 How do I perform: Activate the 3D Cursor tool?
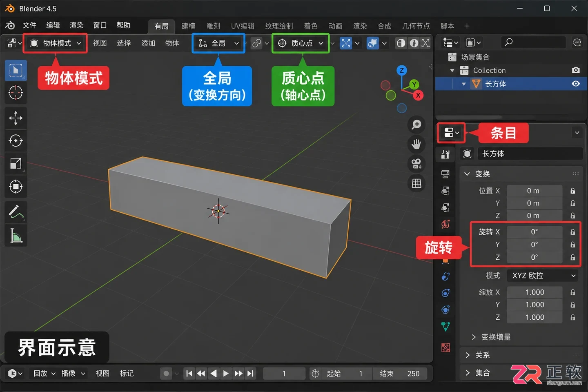16,93
